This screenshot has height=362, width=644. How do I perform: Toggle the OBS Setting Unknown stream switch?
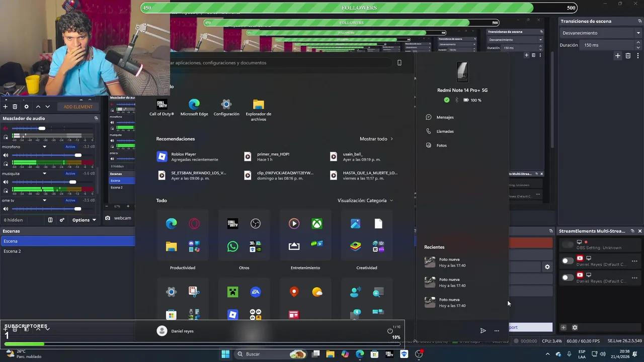point(568,244)
